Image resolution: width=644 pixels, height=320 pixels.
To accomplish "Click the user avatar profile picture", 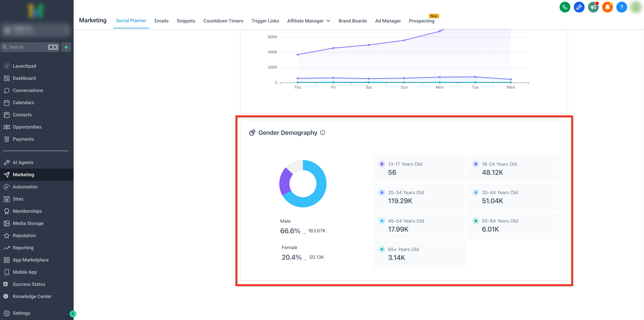I will [x=636, y=7].
